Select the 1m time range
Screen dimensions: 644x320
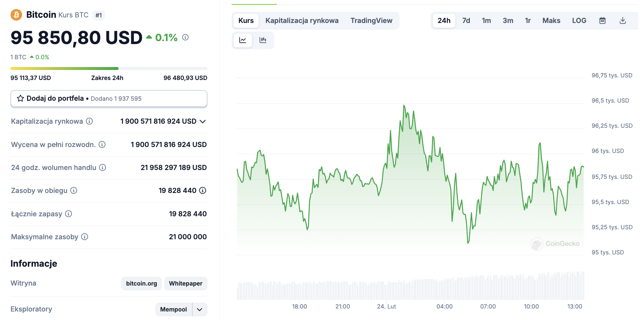[487, 20]
